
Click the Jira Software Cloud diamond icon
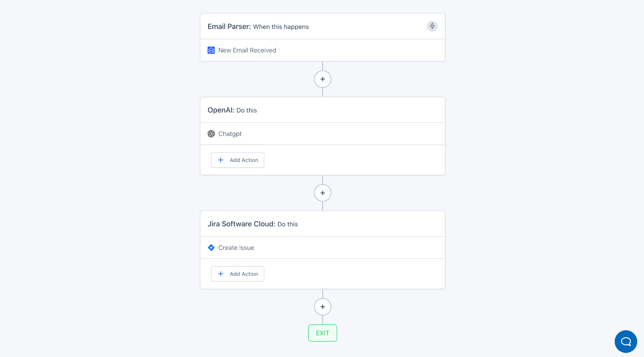click(x=211, y=247)
